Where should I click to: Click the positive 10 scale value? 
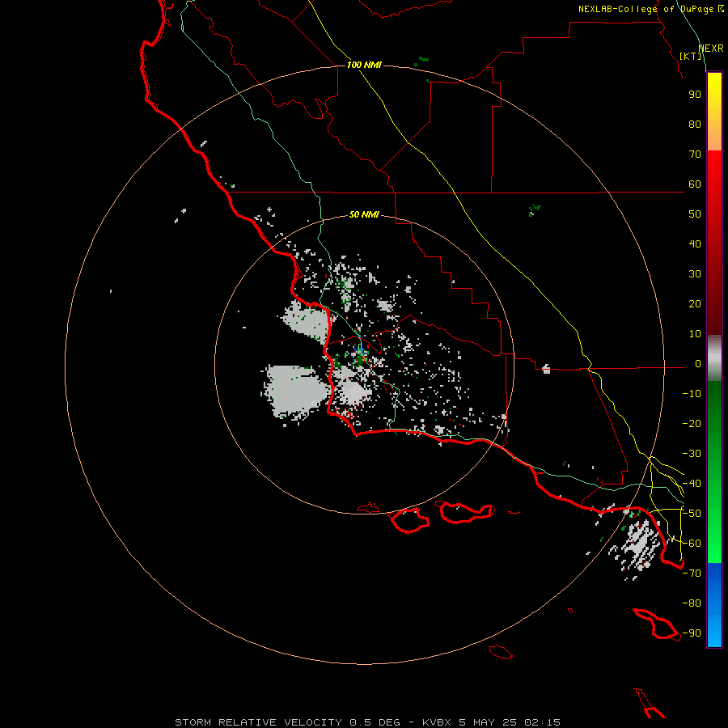tap(695, 334)
